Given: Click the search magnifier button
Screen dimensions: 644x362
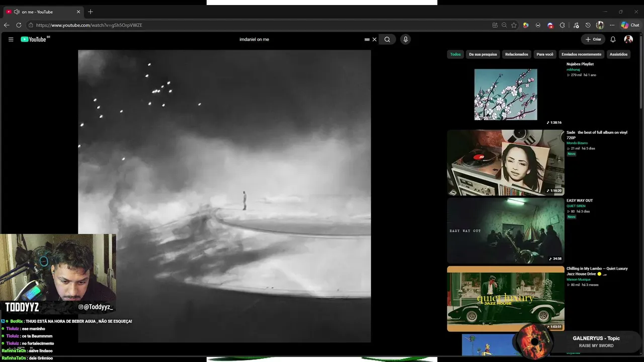Looking at the screenshot, I should pyautogui.click(x=387, y=39).
